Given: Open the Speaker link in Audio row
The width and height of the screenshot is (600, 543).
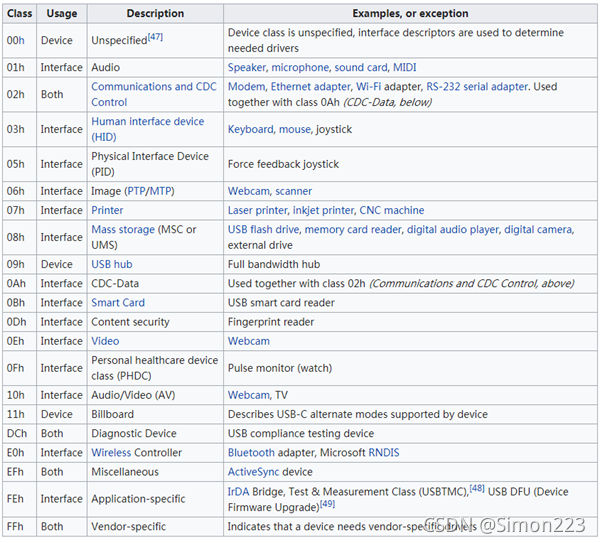Looking at the screenshot, I should [x=247, y=67].
